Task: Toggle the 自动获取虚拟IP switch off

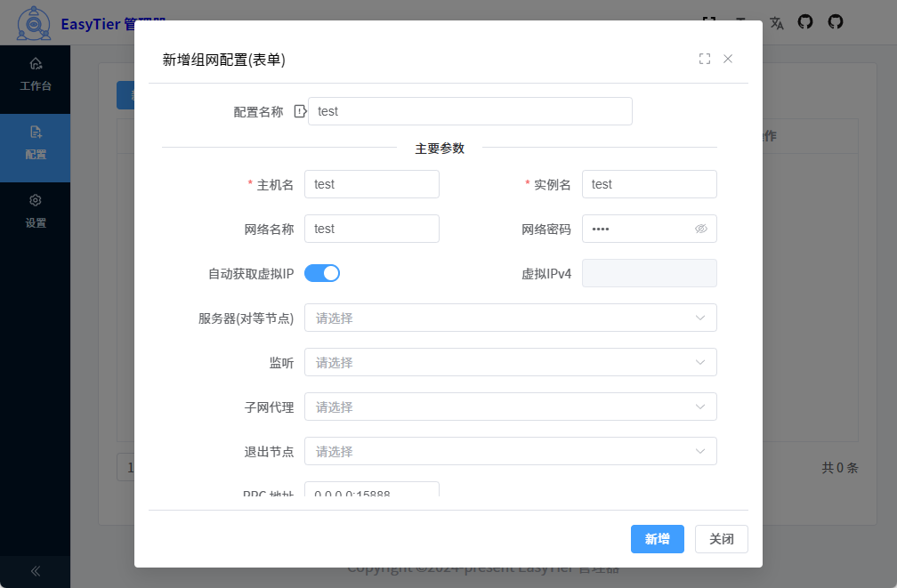Action: coord(322,273)
